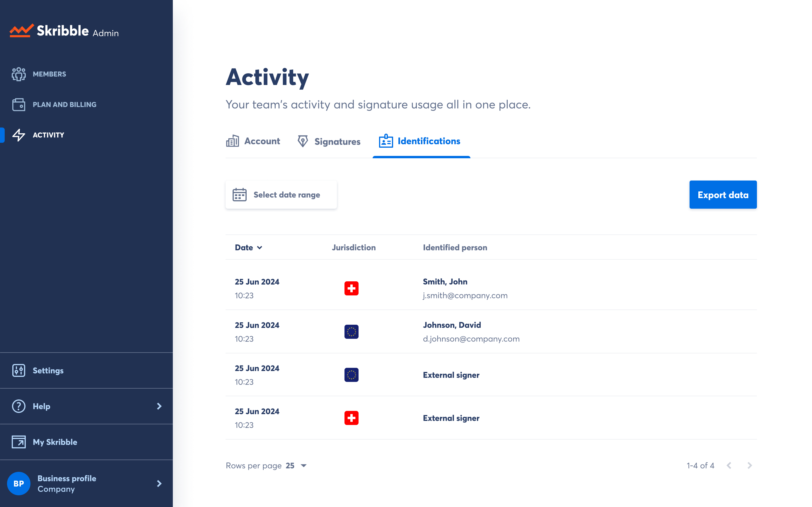
Task: Expand Business profile Company chevron
Action: click(x=159, y=483)
